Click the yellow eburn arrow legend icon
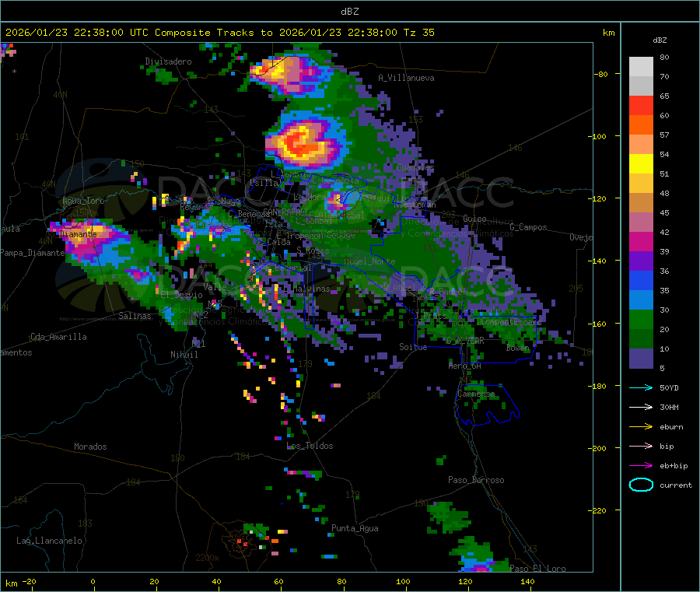Screen dimensions: 700x592 pyautogui.click(x=641, y=427)
